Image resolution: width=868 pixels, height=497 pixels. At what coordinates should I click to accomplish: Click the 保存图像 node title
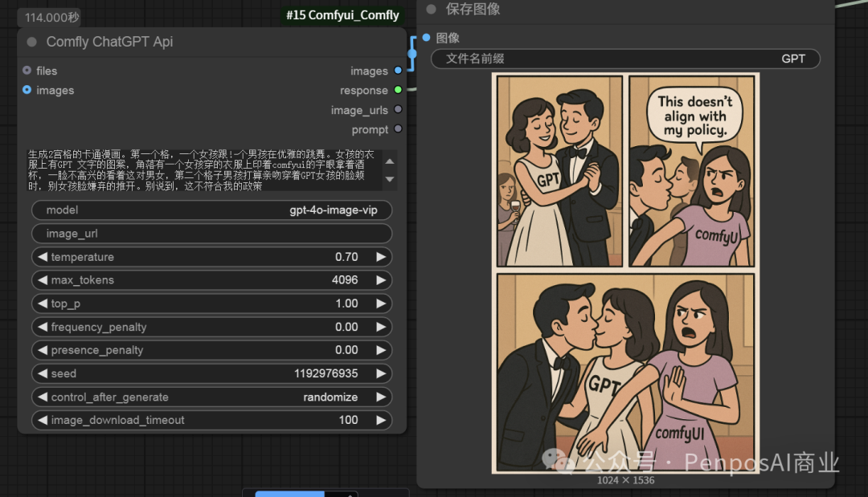pyautogui.click(x=473, y=9)
